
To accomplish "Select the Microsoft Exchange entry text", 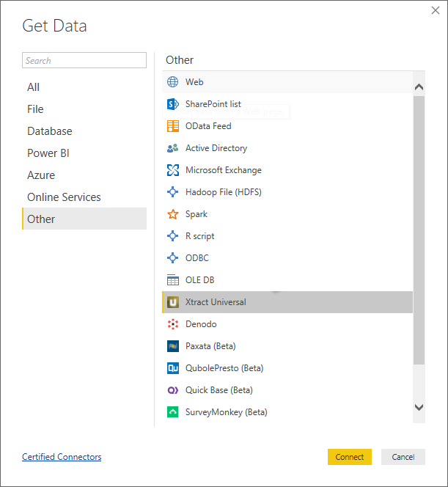I will point(224,170).
